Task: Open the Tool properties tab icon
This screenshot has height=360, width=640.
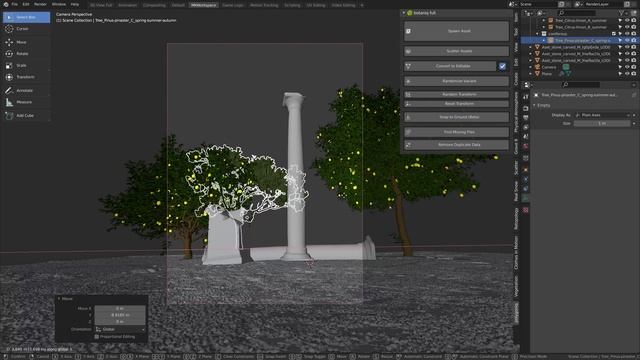Action: pyautogui.click(x=526, y=97)
